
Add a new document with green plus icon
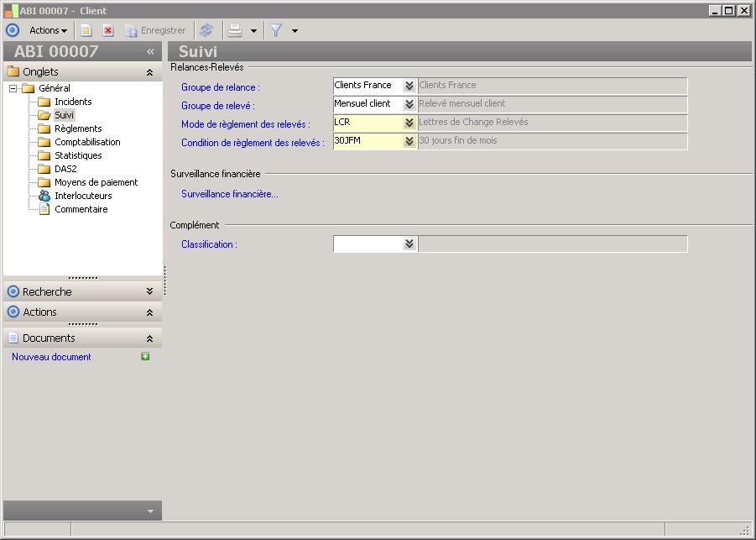point(145,357)
